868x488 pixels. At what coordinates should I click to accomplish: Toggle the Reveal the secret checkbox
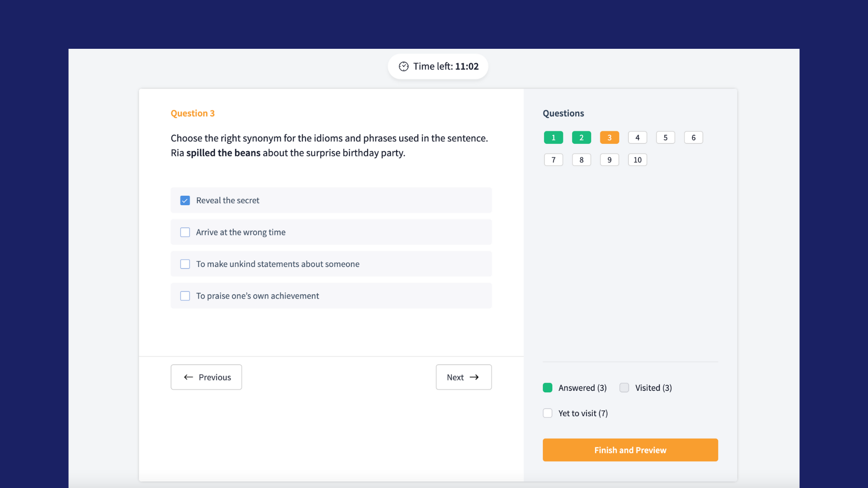[x=185, y=200]
